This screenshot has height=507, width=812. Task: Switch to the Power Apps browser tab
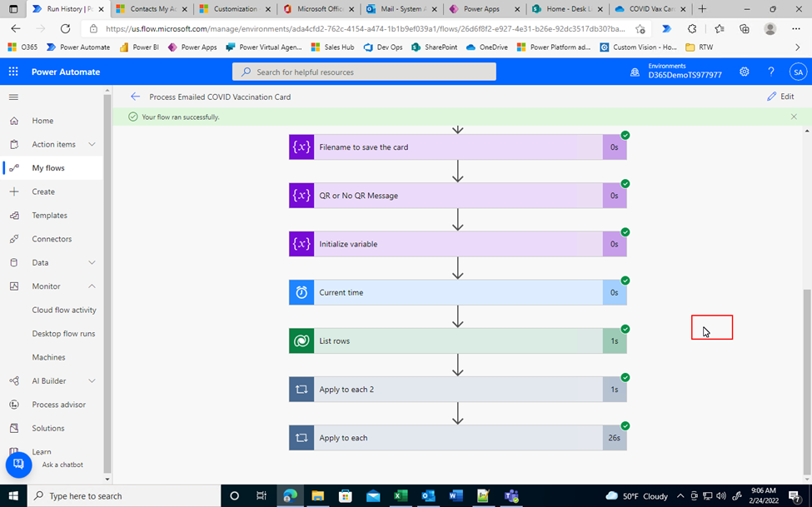[484, 9]
